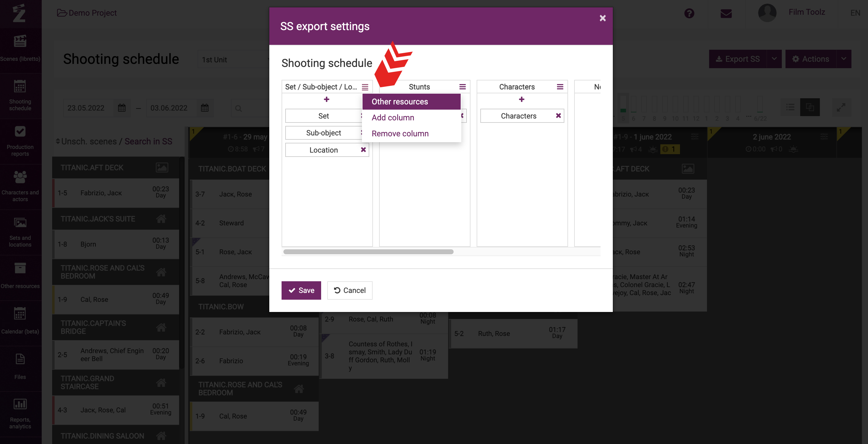Image resolution: width=868 pixels, height=444 pixels.
Task: Select scene 4-3 Jack, Rose, Cal
Action: click(x=116, y=410)
